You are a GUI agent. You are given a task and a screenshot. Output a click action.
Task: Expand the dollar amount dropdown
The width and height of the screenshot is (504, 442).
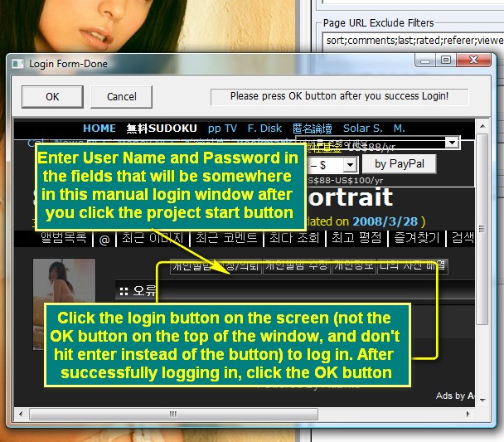(350, 165)
